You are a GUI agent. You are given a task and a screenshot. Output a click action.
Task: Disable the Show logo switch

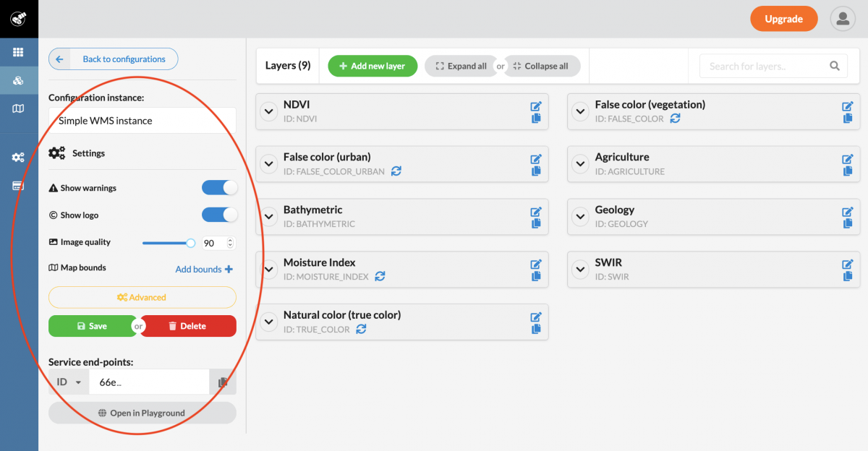pyautogui.click(x=219, y=215)
